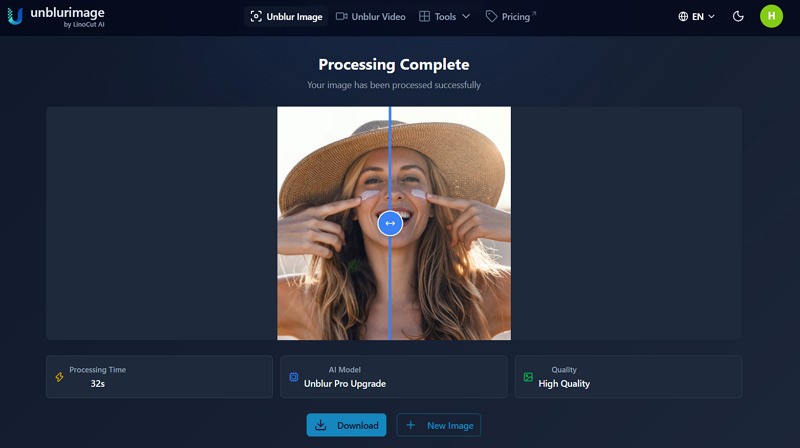Image resolution: width=800 pixels, height=448 pixels.
Task: Click the AI Model chip icon
Action: [294, 377]
